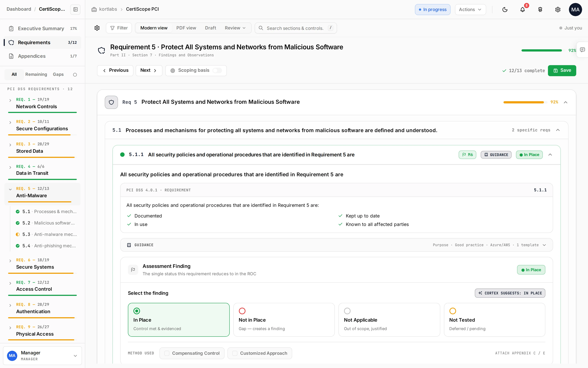
Task: Show Remaining requirements tab
Action: pos(36,75)
